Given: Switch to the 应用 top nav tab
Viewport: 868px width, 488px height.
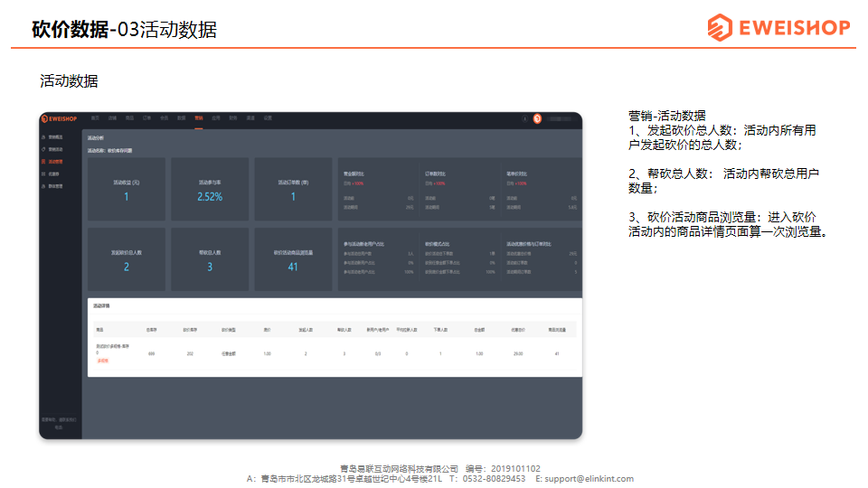Looking at the screenshot, I should 216,118.
